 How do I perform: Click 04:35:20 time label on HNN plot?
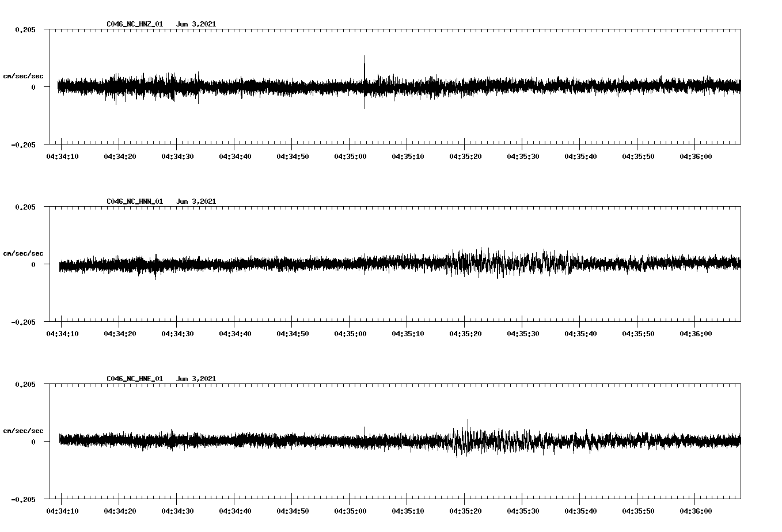coord(464,334)
